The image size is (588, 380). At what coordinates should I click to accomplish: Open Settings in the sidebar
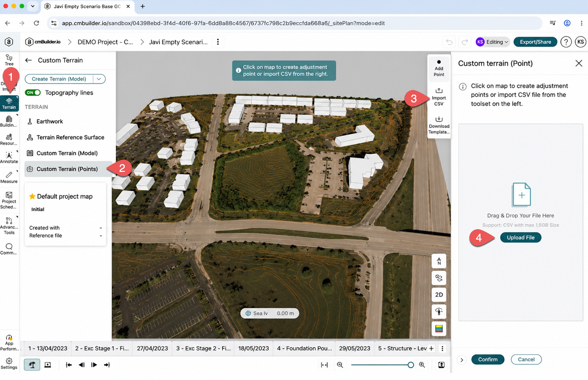9,364
